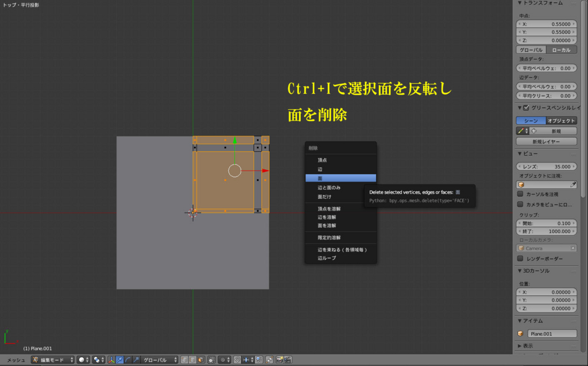This screenshot has width=588, height=366.
Task: Click the icon left of the render camera
Action: 269,360
